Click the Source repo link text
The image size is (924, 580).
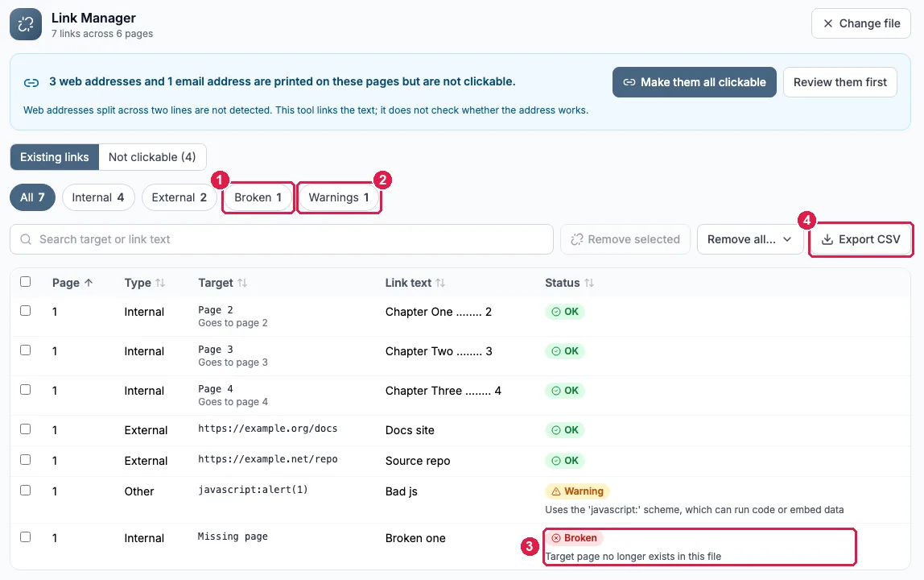pos(418,461)
